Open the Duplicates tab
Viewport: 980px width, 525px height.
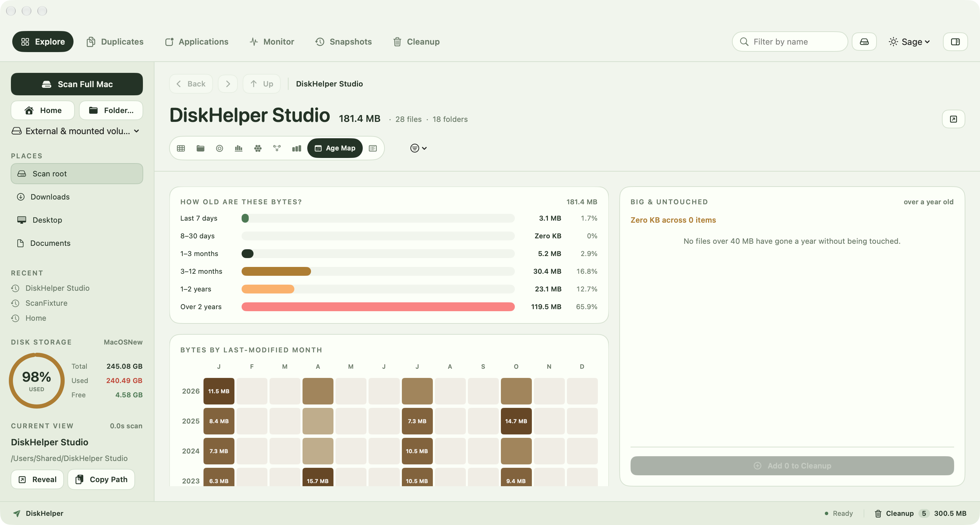click(x=115, y=42)
